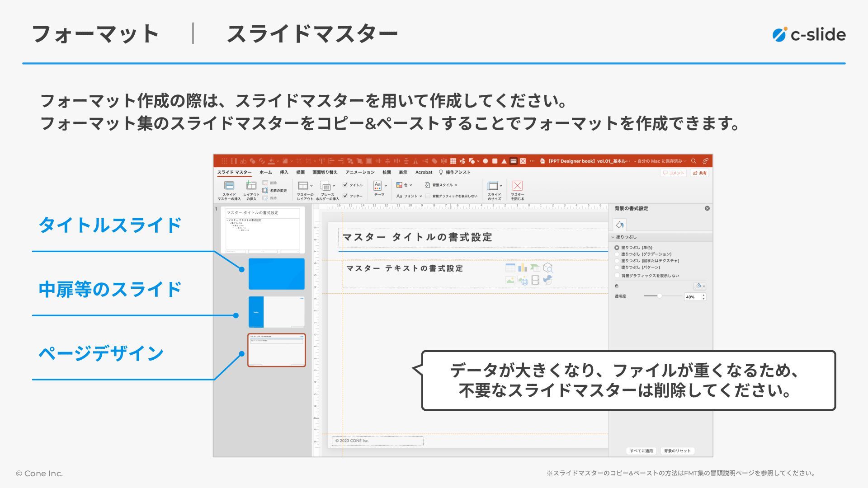Click Apply to All (すべてに適用) button
The height and width of the screenshot is (488, 868).
coord(641,451)
